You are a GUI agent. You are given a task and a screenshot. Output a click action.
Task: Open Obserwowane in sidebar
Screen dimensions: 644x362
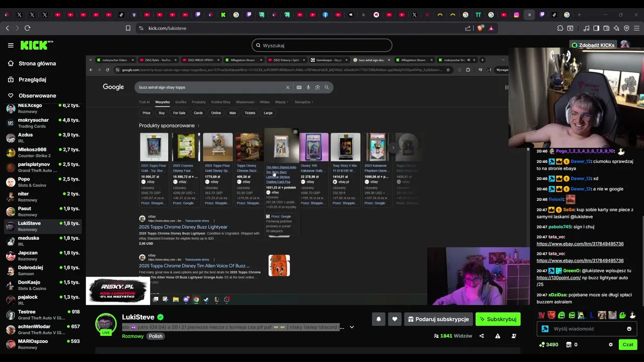[x=37, y=96]
